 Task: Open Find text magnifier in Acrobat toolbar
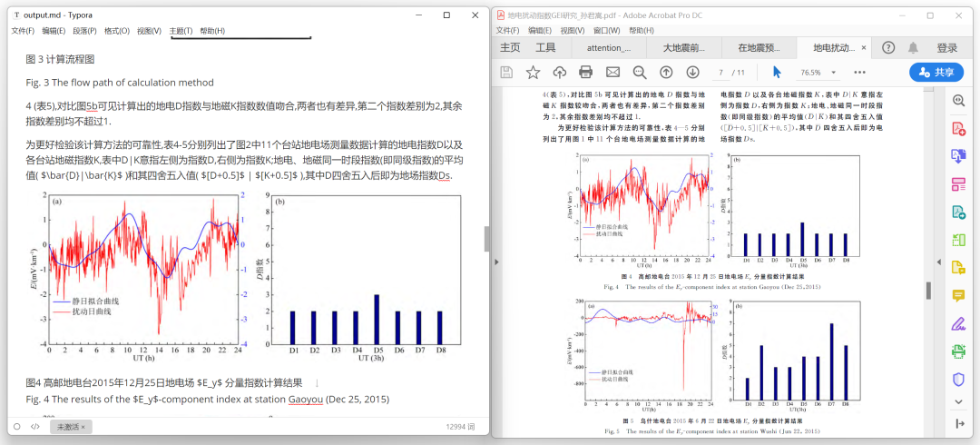pyautogui.click(x=640, y=72)
